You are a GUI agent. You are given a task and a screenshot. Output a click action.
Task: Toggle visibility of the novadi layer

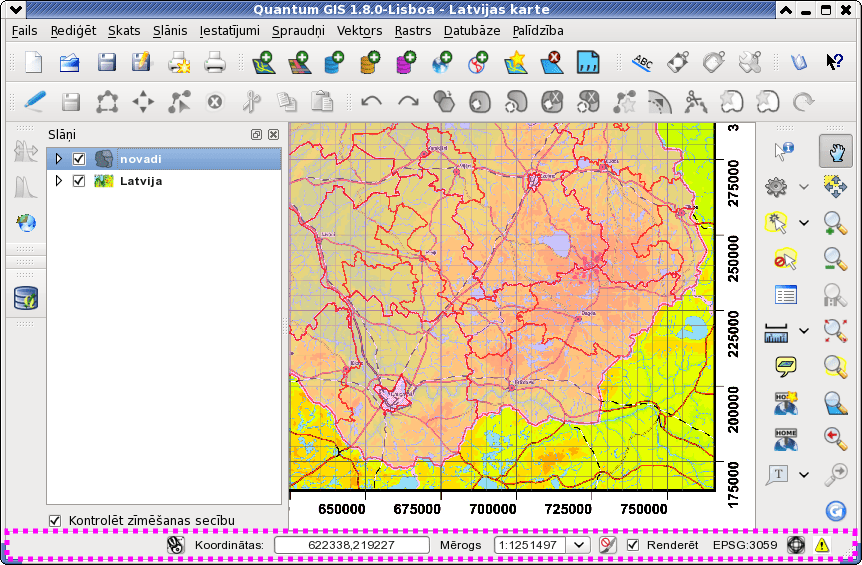[x=79, y=159]
